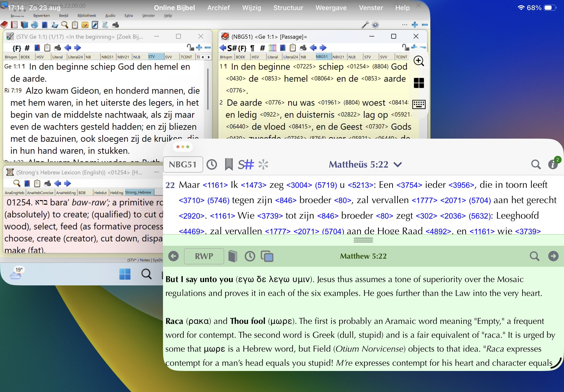Open search with the main toolbar magnifier

coord(65,25)
